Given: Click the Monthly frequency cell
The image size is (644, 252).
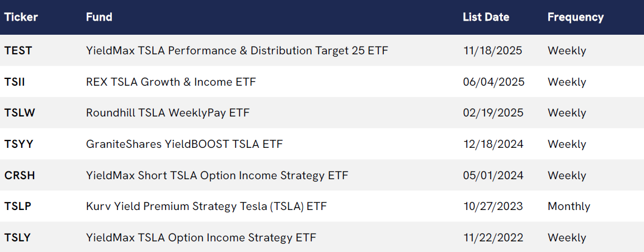Looking at the screenshot, I should [568, 206].
